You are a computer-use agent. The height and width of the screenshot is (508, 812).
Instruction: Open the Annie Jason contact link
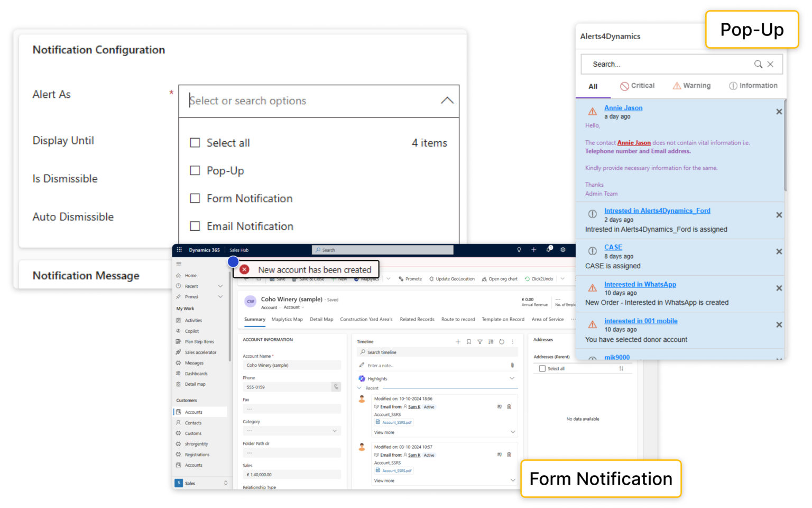tap(623, 107)
